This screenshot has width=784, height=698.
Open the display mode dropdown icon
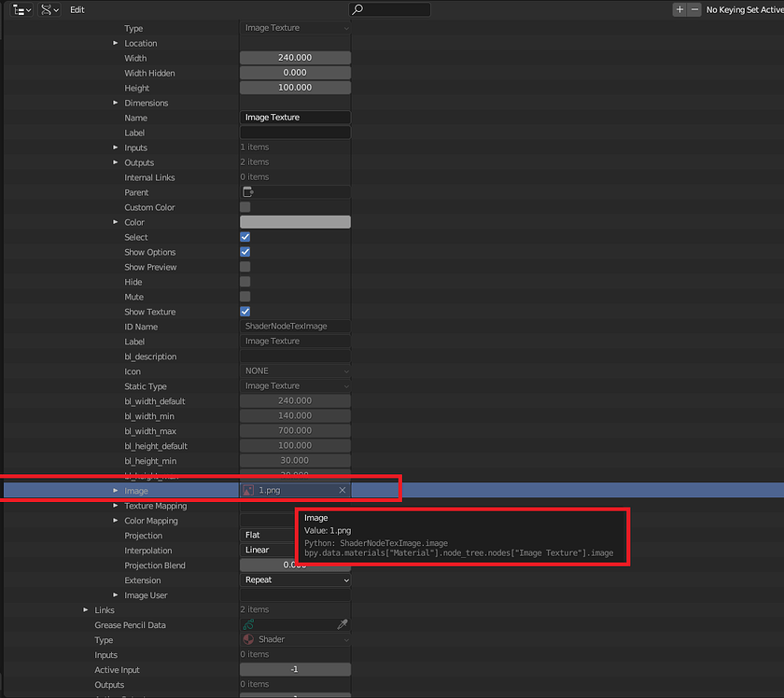[49, 9]
